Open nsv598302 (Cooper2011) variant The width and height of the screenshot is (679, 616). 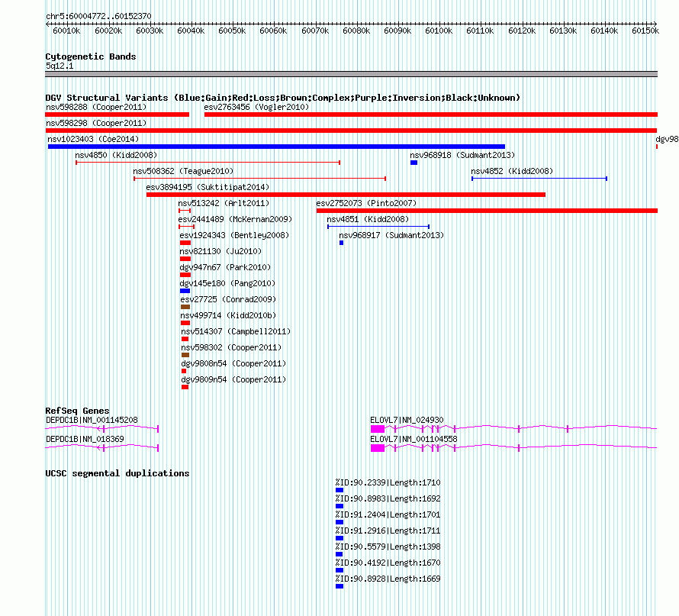point(231,347)
